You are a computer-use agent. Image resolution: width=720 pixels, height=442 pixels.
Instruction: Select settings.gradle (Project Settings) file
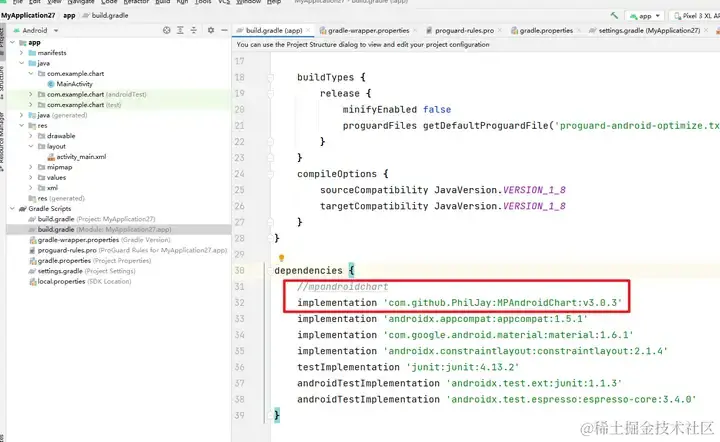[x=82, y=271]
